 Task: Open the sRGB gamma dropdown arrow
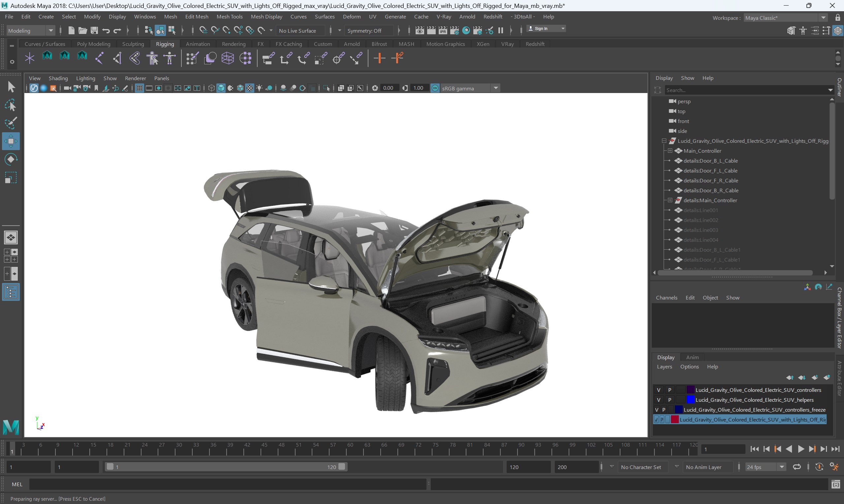pos(496,88)
